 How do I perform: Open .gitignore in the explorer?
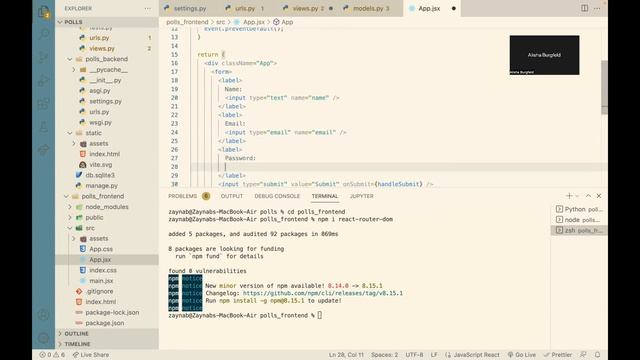click(107, 291)
